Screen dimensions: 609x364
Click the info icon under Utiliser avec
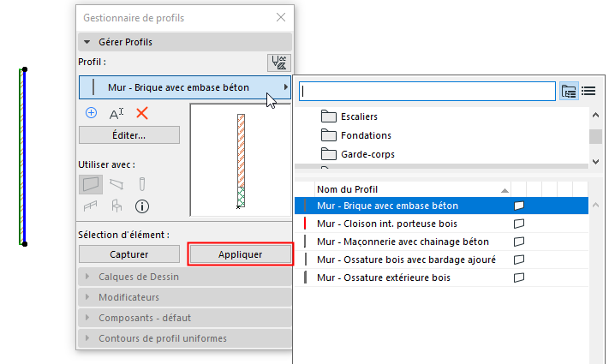142,206
